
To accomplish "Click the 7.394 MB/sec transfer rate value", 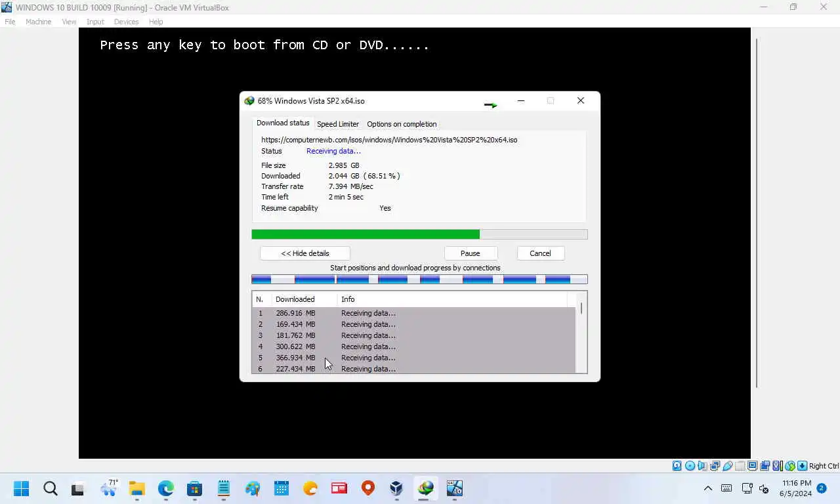I will tap(351, 186).
